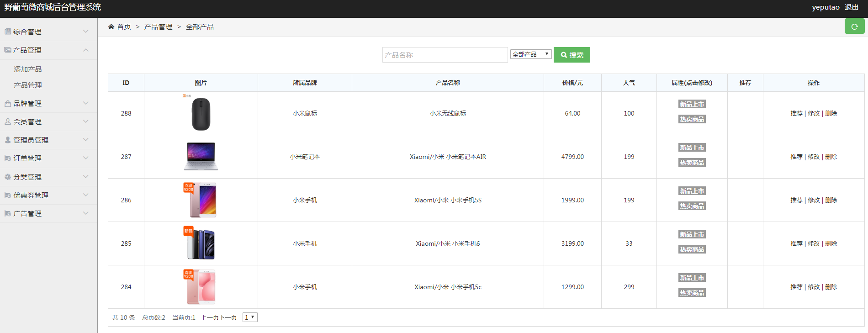Expand the 品牌管理 chevron
The height and width of the screenshot is (333, 868).
(x=86, y=103)
